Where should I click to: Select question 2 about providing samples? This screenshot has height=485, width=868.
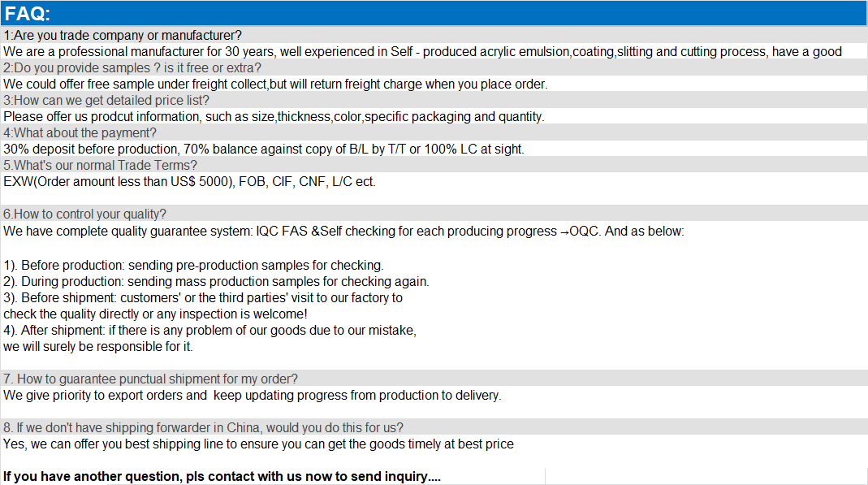point(132,67)
